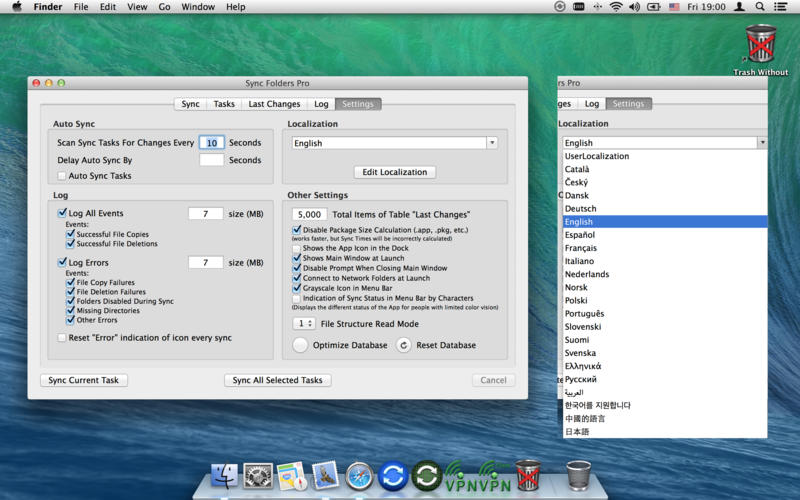Toggle Log All Events checkbox
The height and width of the screenshot is (500, 800).
62,213
